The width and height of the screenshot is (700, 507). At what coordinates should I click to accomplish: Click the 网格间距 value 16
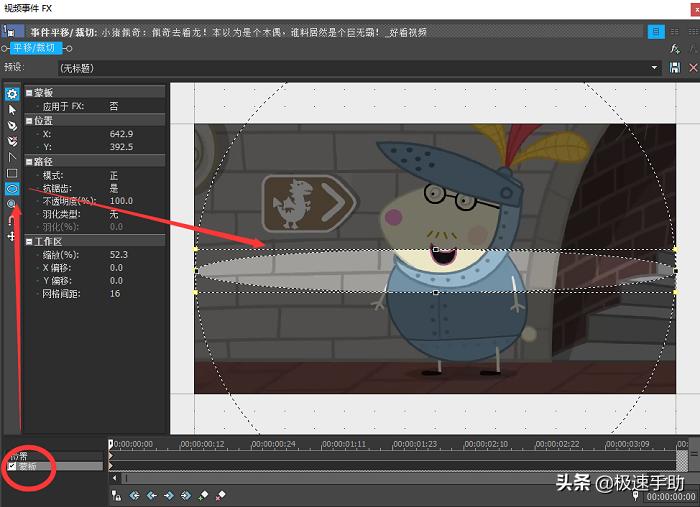click(115, 294)
